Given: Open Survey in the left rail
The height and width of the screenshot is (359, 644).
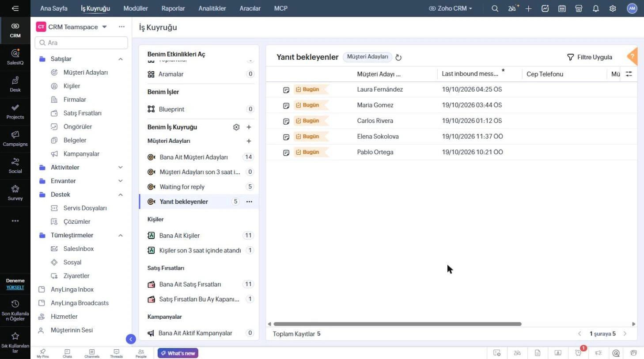Looking at the screenshot, I should [x=15, y=193].
